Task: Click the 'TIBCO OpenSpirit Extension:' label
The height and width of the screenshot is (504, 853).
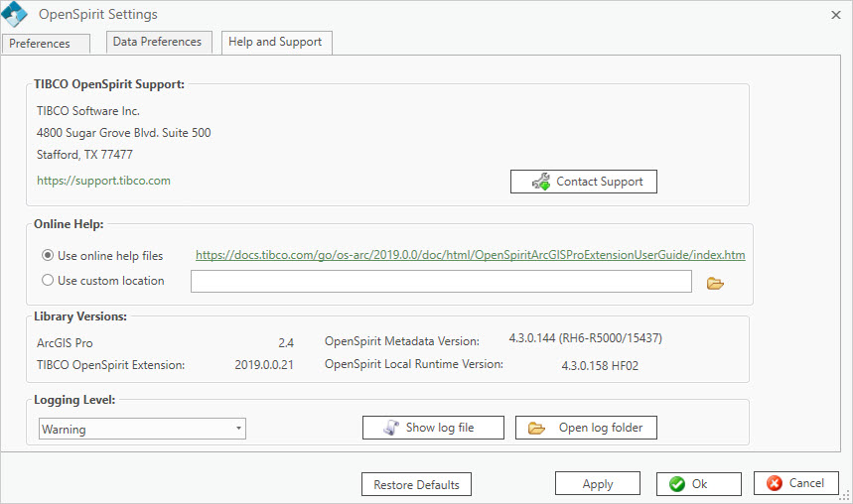Action: pos(110,365)
